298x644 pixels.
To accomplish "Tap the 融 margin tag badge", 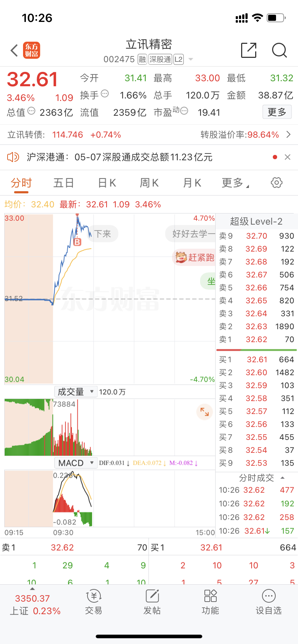I will [x=142, y=59].
